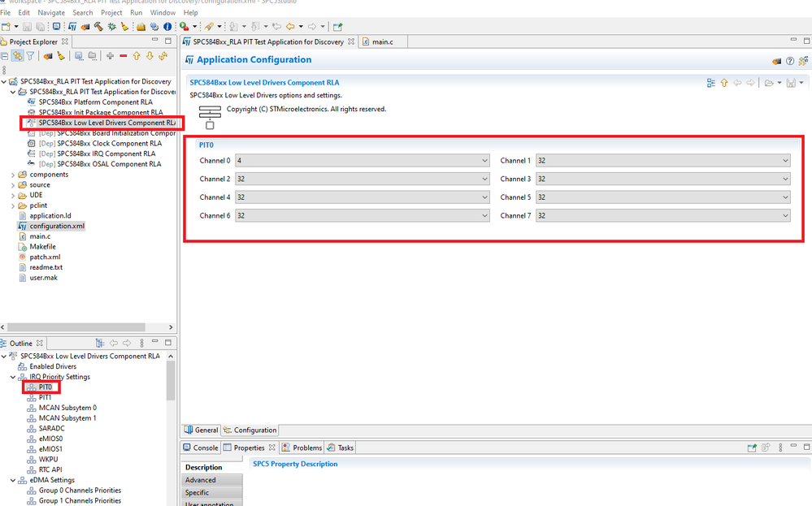Select configuration.xml in Project Explorer
The height and width of the screenshot is (506, 812).
(x=57, y=226)
